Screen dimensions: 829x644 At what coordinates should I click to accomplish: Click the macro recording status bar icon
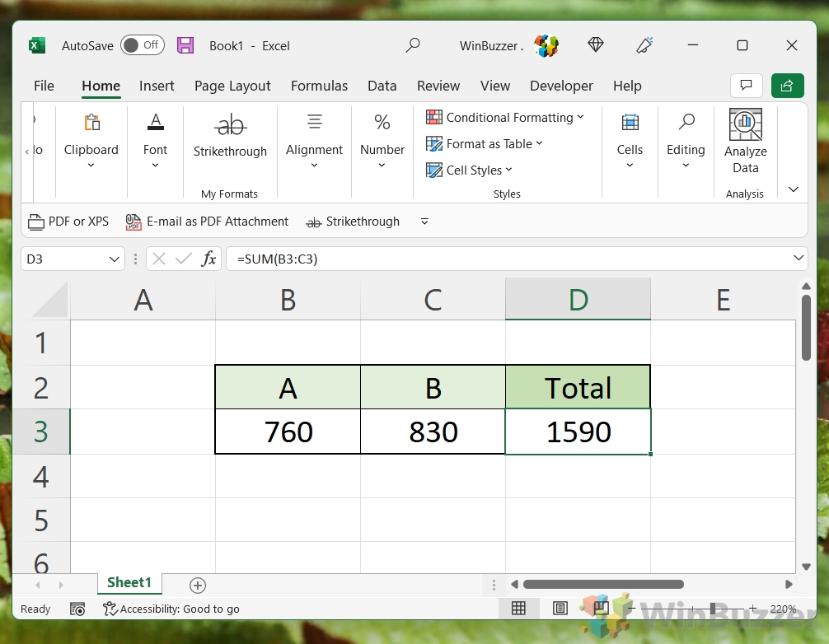77,609
